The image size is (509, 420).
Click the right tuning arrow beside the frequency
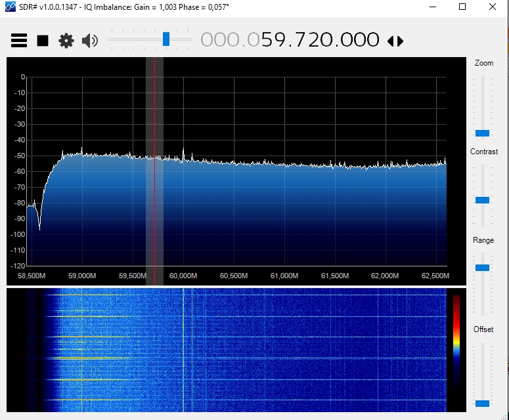coord(400,41)
